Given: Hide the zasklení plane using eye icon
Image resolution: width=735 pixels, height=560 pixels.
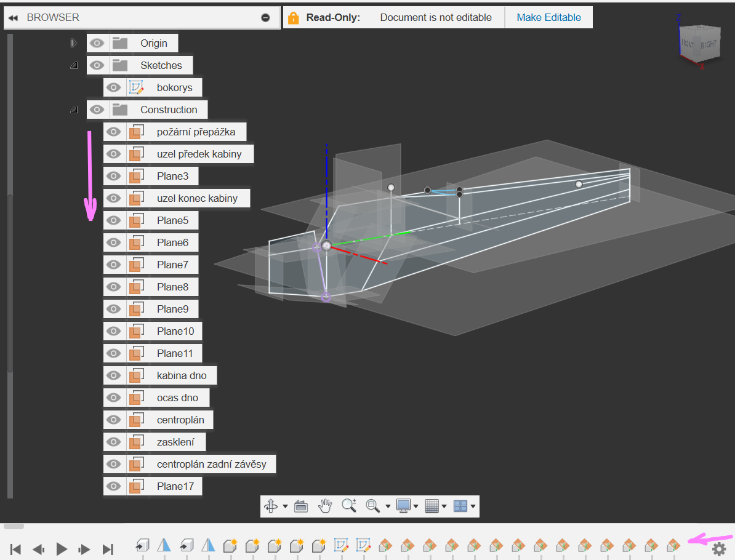Looking at the screenshot, I should tap(113, 442).
